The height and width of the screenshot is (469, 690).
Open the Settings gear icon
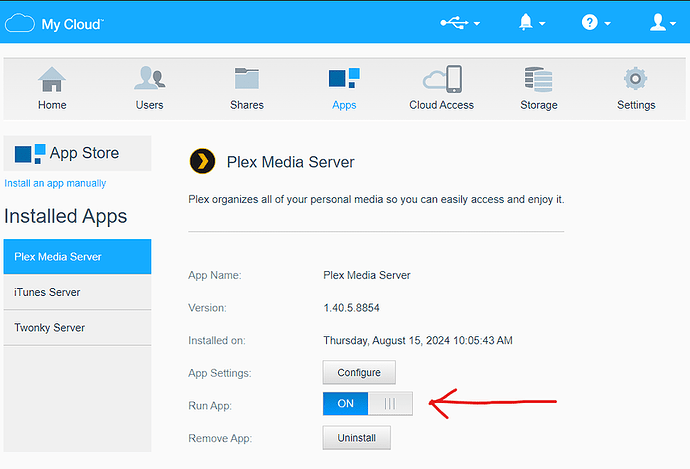pos(635,79)
